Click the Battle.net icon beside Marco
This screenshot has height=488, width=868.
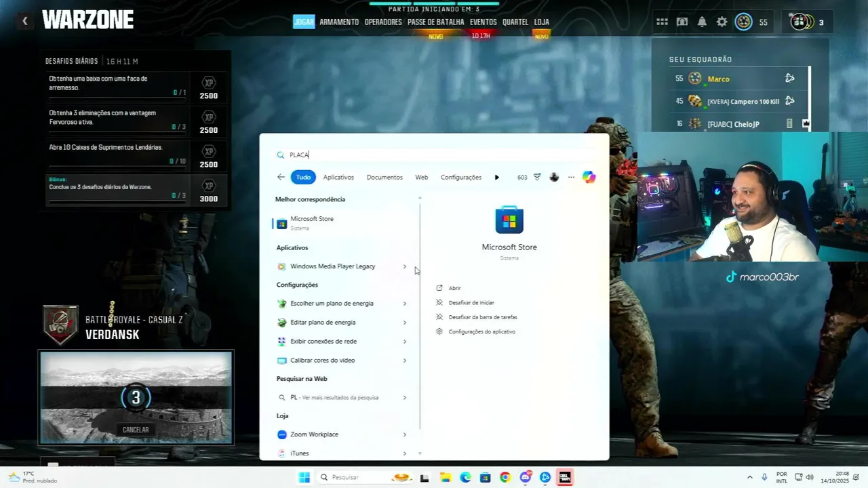click(789, 79)
